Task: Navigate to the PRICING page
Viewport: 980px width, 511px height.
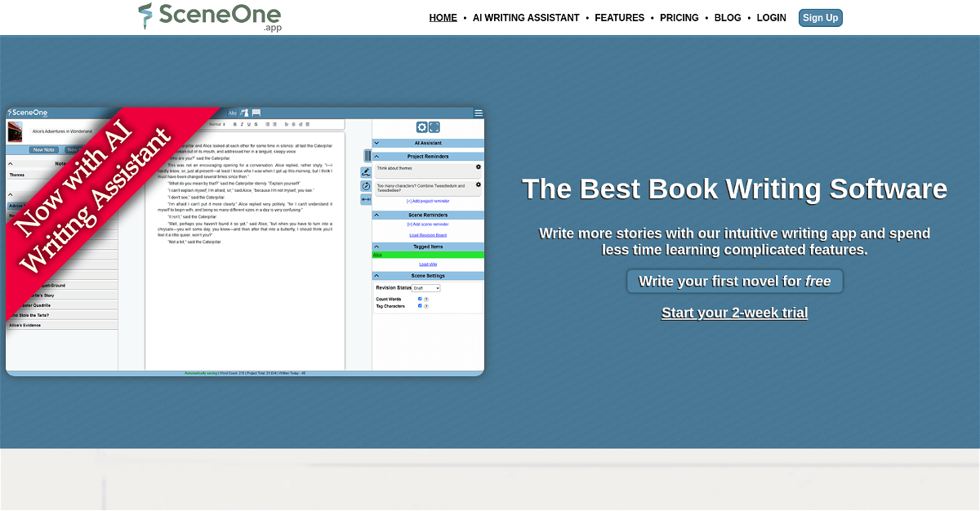Action: [679, 18]
